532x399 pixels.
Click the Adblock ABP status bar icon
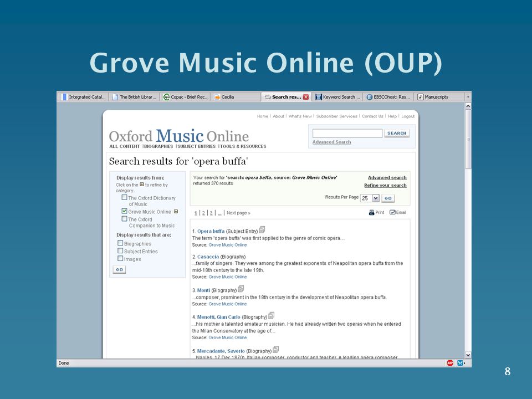[450, 363]
